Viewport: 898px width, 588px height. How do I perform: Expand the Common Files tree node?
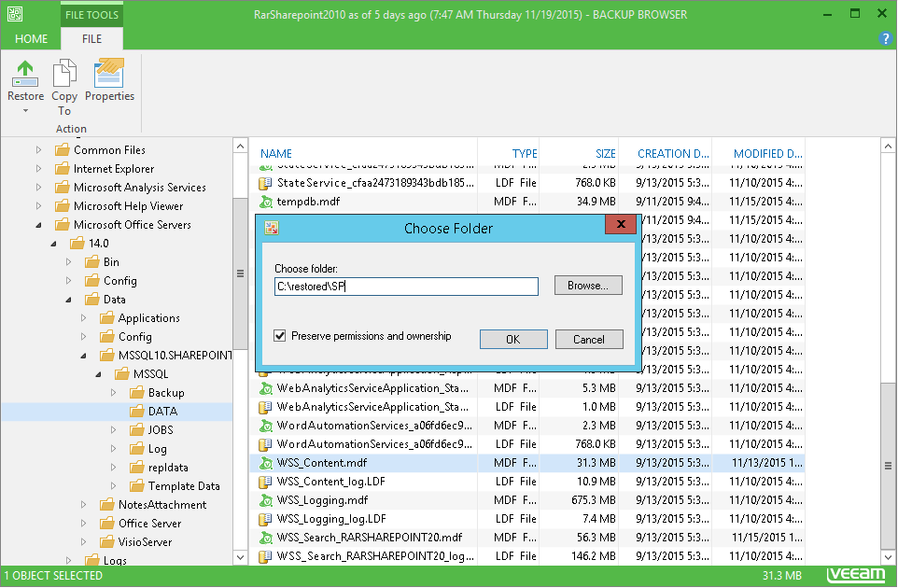click(38, 150)
